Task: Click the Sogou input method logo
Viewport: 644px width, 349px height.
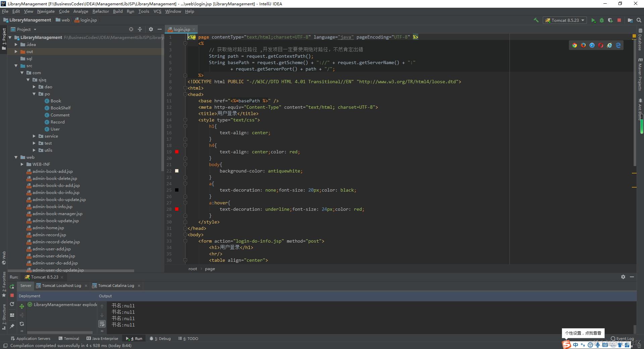Action: 567,344
